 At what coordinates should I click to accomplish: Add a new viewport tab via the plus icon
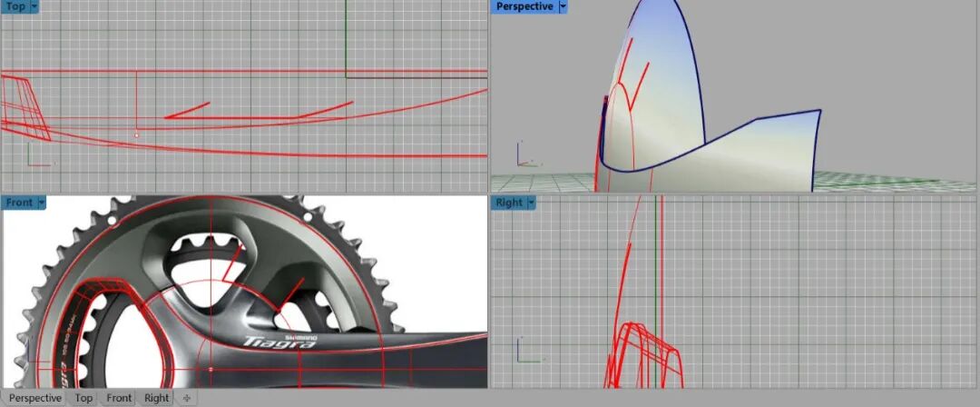186,398
